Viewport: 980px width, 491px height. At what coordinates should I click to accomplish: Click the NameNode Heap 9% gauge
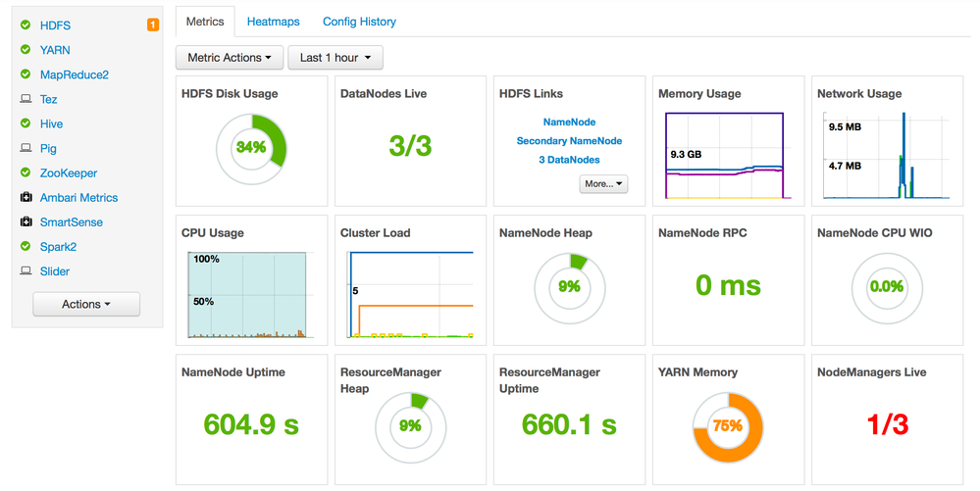pos(569,287)
